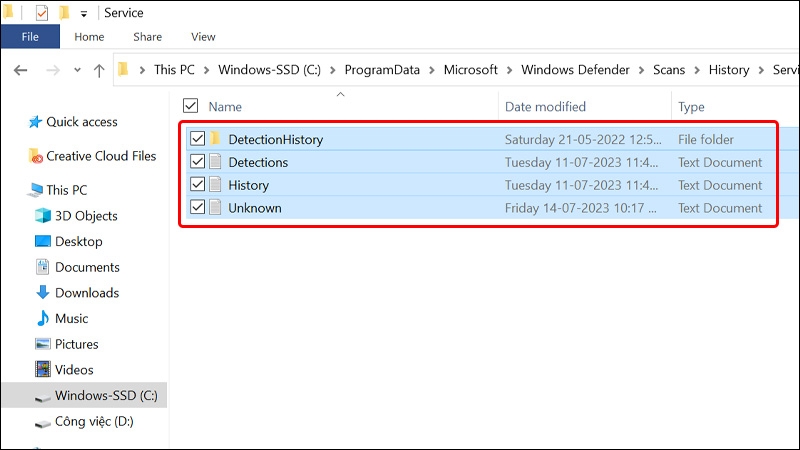
Task: Expand chevron after Scans breadcrumb
Action: (697, 70)
